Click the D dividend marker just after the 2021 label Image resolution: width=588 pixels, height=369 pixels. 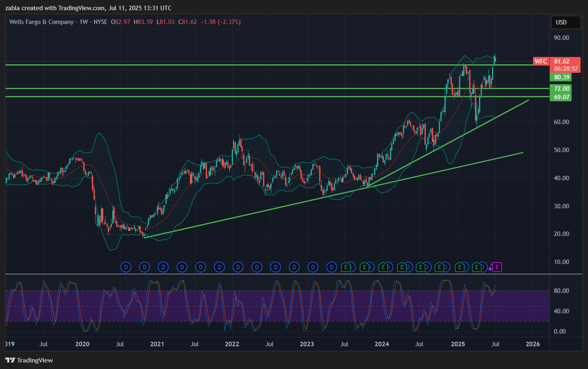[x=163, y=267]
